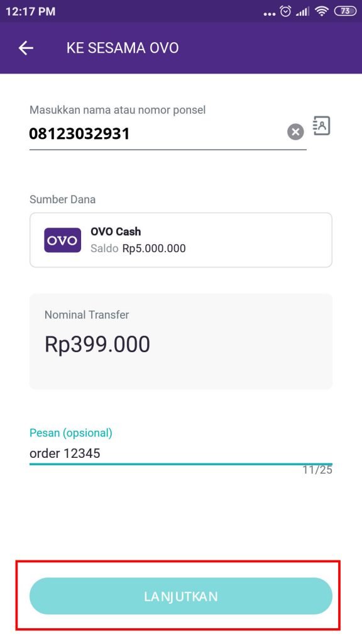Select the OVO logo on the payment card

(62, 240)
